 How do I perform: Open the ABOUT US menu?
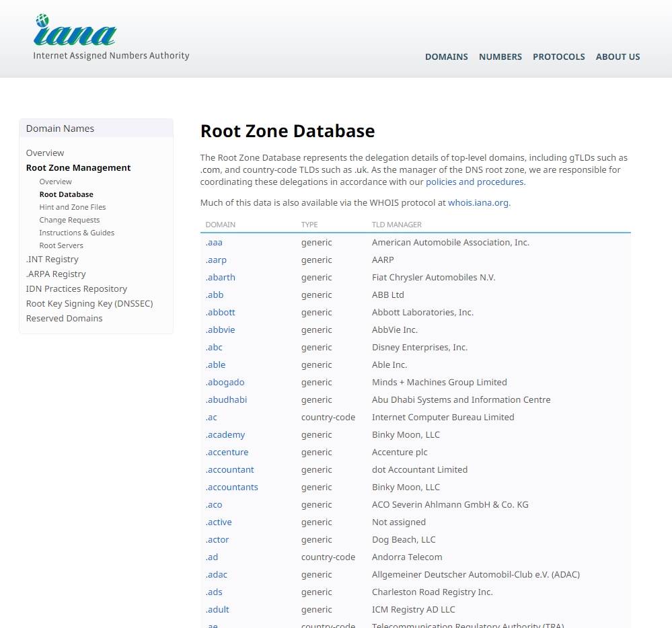pyautogui.click(x=618, y=57)
